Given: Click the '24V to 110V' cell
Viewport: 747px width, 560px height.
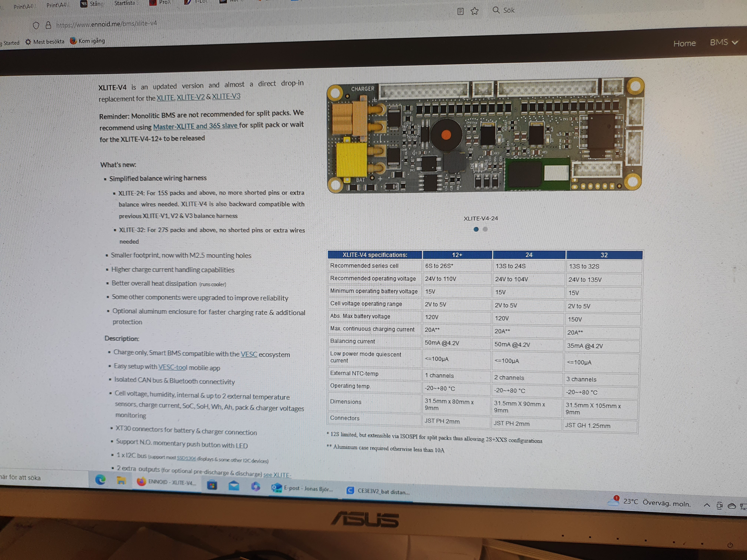Looking at the screenshot, I should [456, 279].
